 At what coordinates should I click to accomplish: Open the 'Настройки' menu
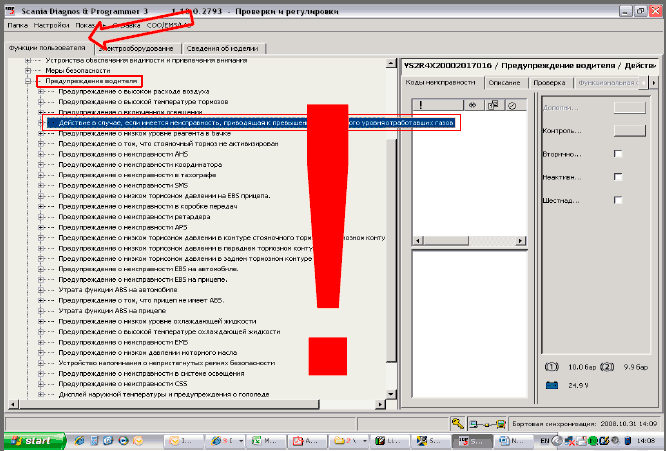51,23
